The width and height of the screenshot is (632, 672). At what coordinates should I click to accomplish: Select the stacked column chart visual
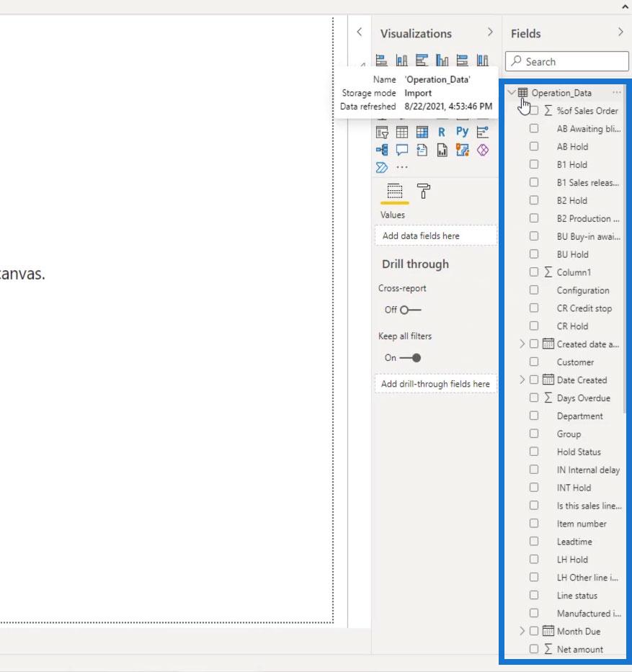pyautogui.click(x=401, y=60)
